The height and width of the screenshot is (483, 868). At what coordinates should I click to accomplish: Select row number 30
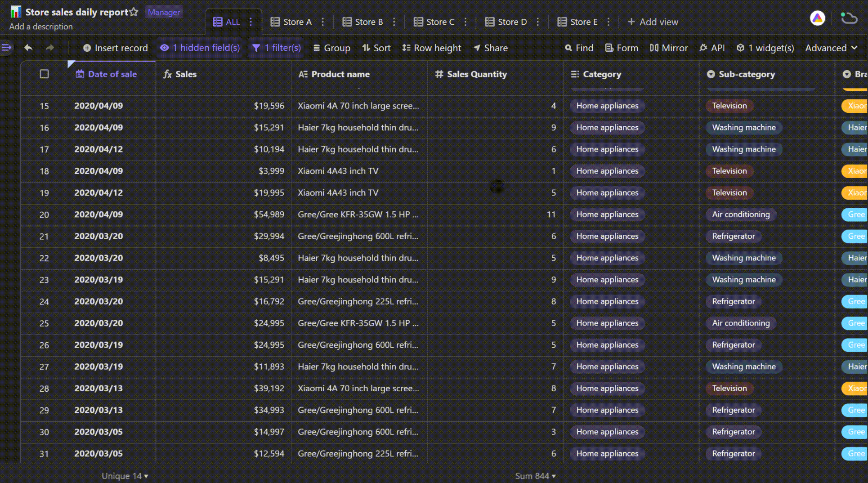point(44,432)
